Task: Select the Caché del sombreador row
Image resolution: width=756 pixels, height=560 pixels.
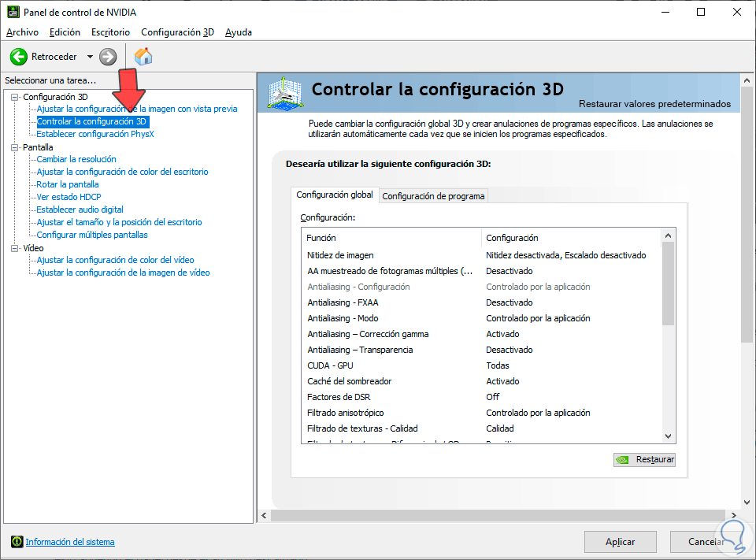Action: click(482, 381)
